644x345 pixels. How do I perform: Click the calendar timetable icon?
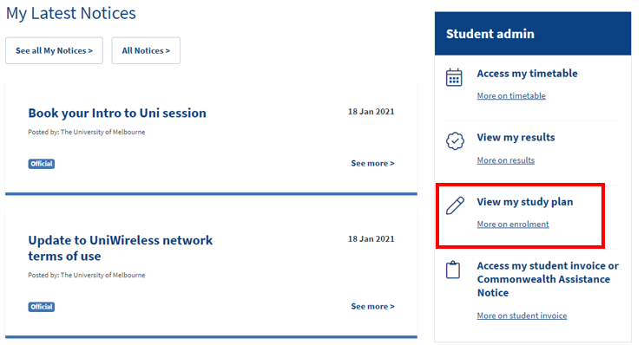click(454, 77)
